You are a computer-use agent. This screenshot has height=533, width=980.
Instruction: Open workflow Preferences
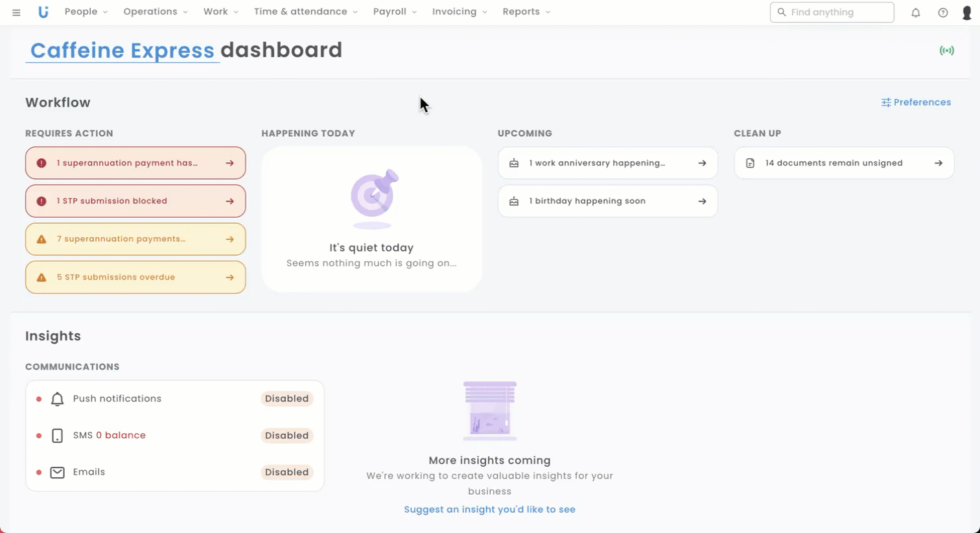pyautogui.click(x=916, y=102)
